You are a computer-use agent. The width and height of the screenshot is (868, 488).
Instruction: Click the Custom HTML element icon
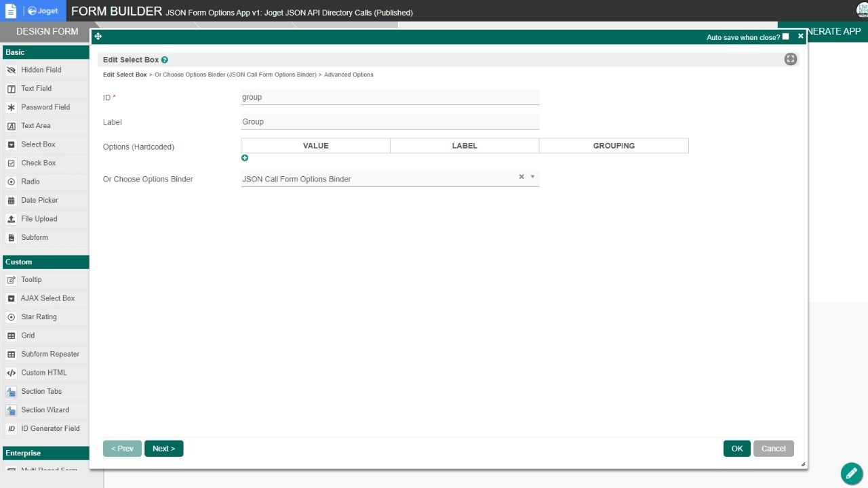click(12, 373)
